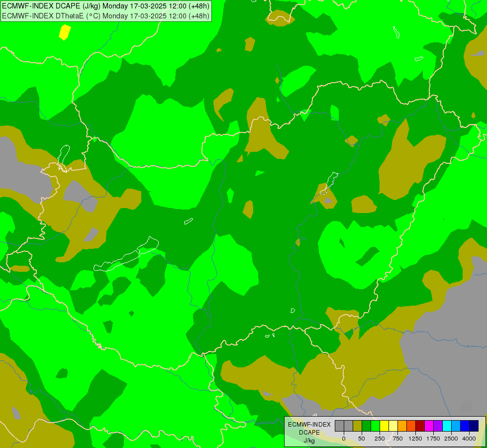Click the legend value 50
This screenshot has width=487, height=448.
click(x=362, y=439)
